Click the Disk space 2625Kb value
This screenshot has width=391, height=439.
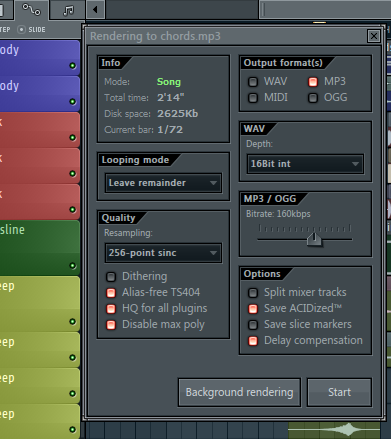tap(177, 114)
